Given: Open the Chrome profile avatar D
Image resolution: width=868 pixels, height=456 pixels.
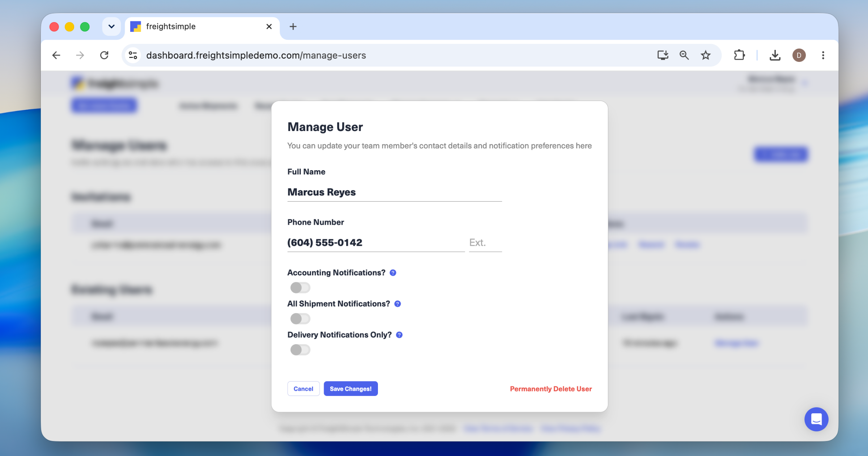Looking at the screenshot, I should 799,55.
